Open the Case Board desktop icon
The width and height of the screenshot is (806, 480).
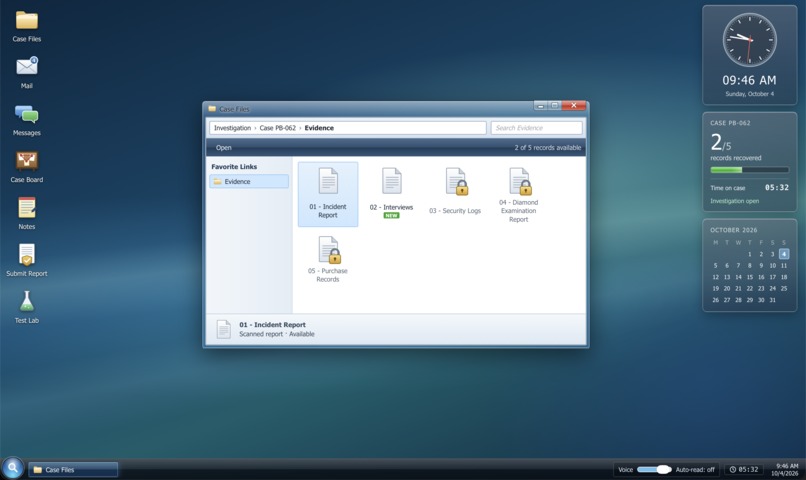click(x=27, y=167)
